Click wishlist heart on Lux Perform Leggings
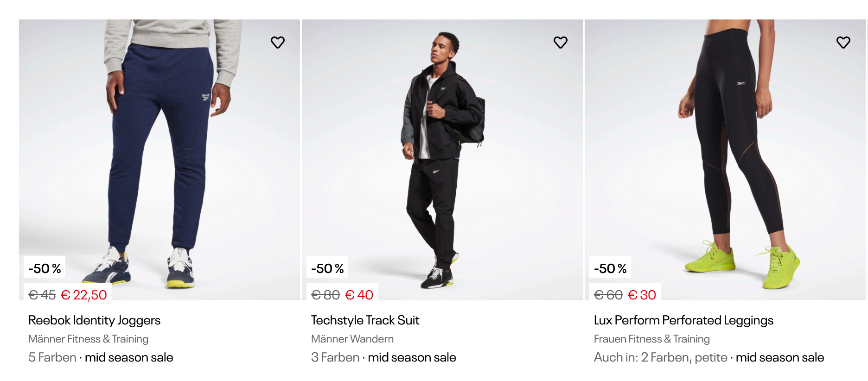 tap(843, 43)
